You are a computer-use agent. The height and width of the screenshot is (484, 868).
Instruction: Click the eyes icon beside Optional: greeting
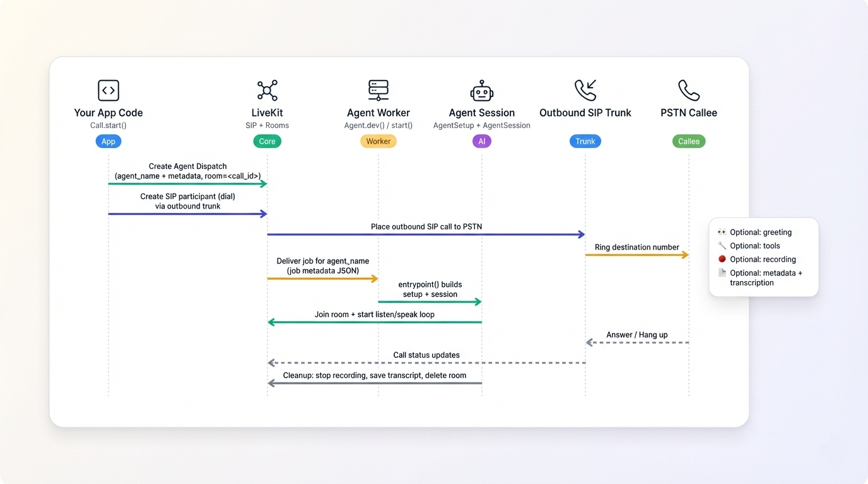point(722,233)
